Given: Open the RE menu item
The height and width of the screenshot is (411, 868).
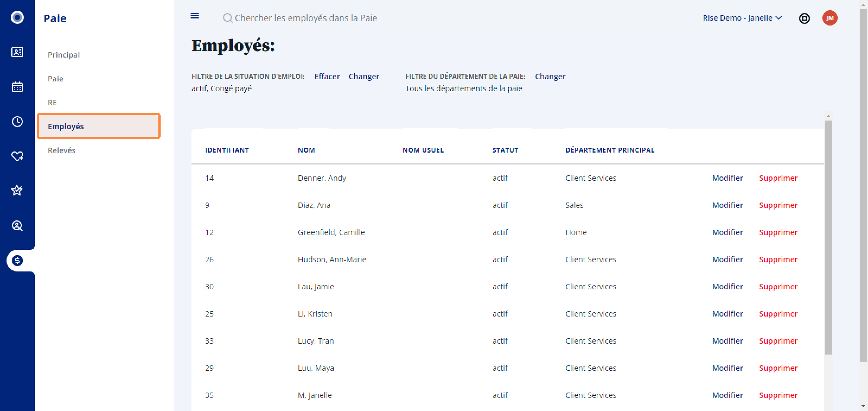Looking at the screenshot, I should (52, 103).
